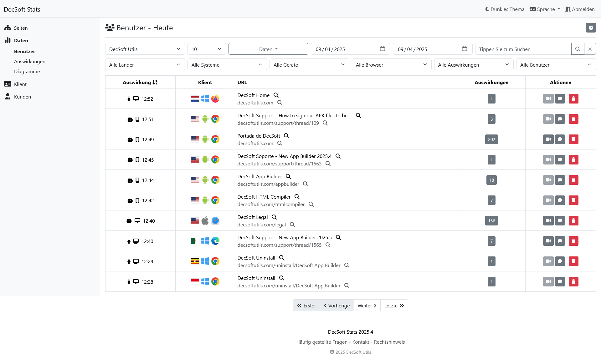Click the calendar icon in the first date field

(382, 49)
